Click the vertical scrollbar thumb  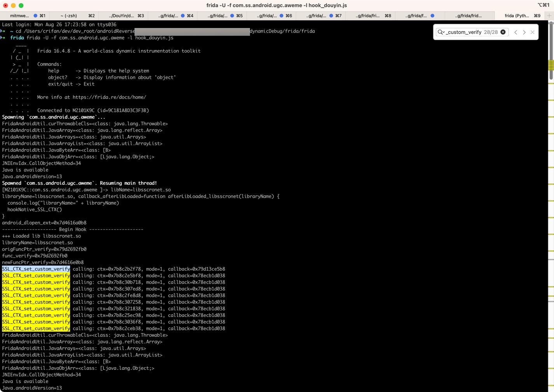(x=551, y=51)
